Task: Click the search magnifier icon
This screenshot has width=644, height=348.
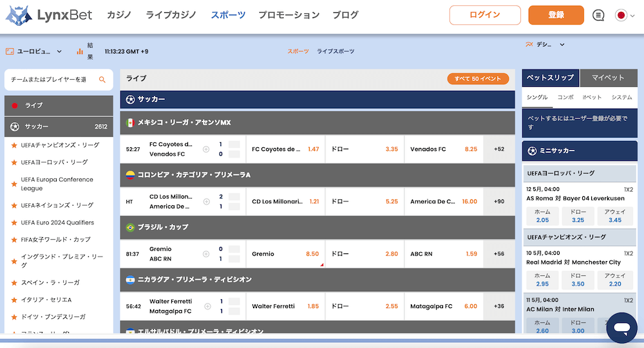Action: (x=102, y=80)
